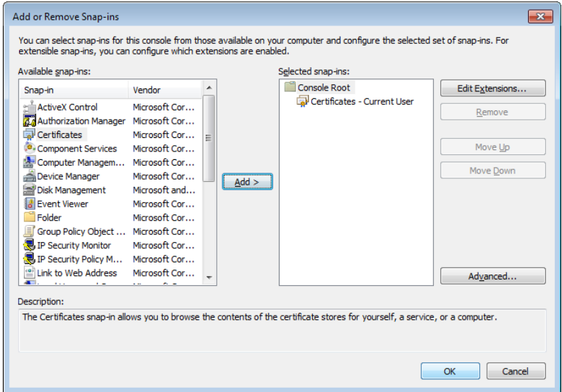Click Microsoft and... vendor for Disk Management

(164, 190)
